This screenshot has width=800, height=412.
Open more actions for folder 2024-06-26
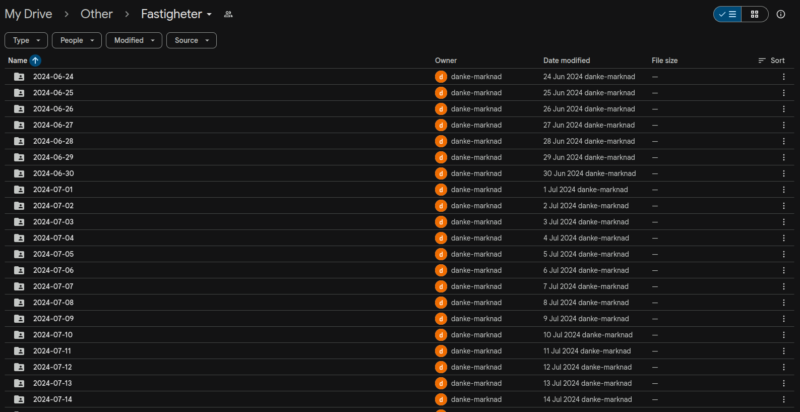click(783, 109)
